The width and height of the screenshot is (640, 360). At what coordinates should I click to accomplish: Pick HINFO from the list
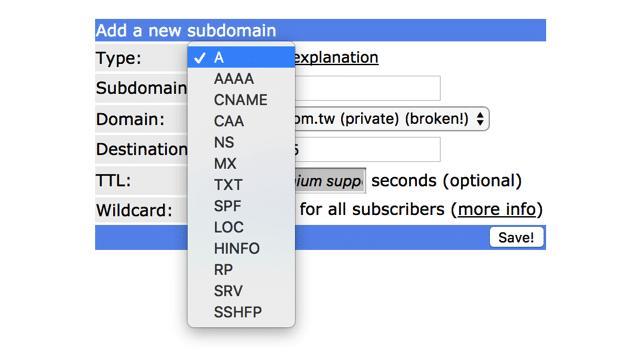coord(241,249)
